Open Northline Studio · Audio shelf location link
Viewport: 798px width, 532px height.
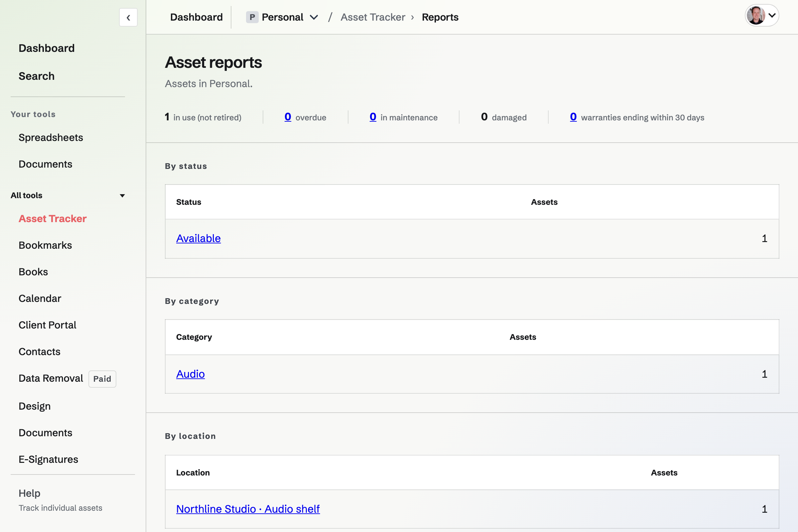pyautogui.click(x=248, y=509)
